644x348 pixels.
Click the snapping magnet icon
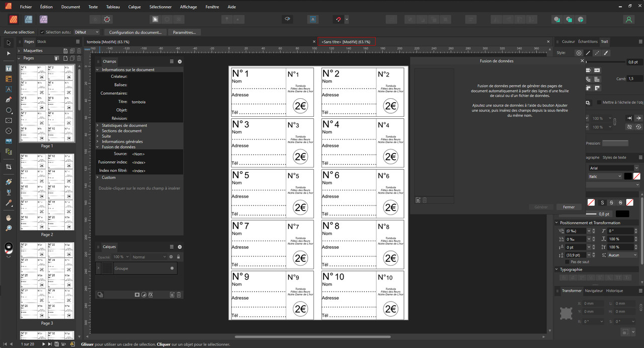tap(338, 19)
